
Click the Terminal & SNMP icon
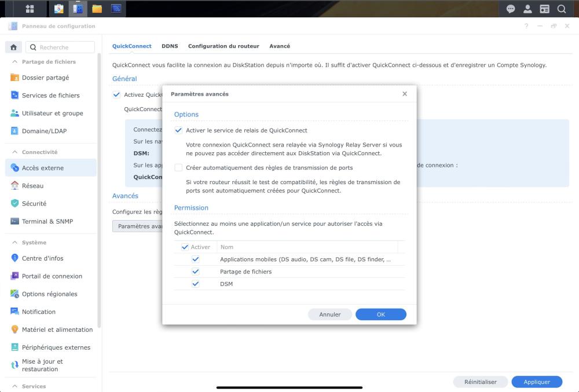[x=15, y=221]
